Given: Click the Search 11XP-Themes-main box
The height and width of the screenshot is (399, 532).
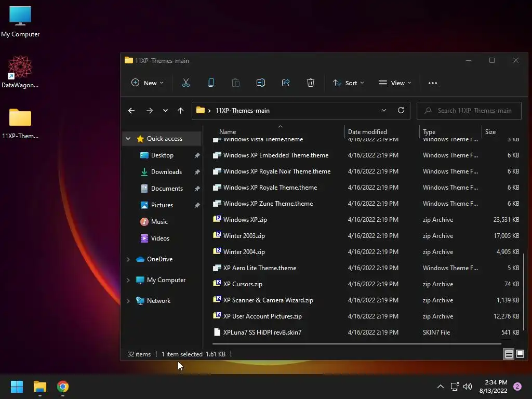Looking at the screenshot, I should pos(469,111).
